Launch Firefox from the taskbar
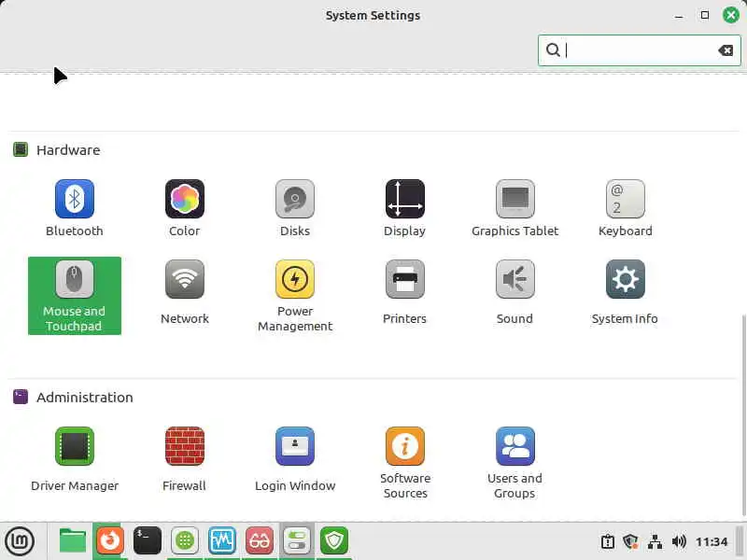 pyautogui.click(x=110, y=541)
